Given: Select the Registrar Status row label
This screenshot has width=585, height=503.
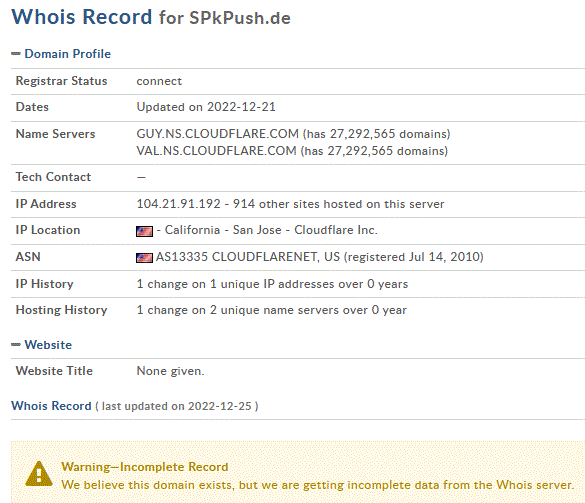Looking at the screenshot, I should coord(62,81).
